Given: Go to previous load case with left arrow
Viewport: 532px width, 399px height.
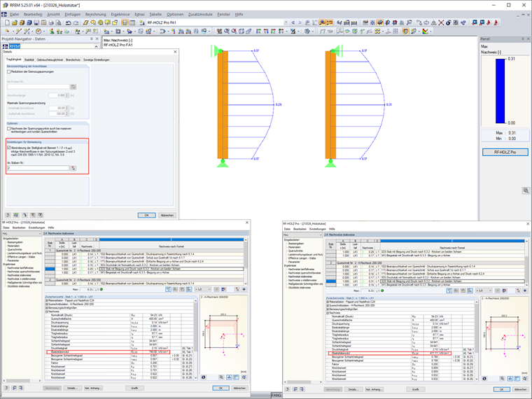Looking at the screenshot, I should tap(293, 22).
